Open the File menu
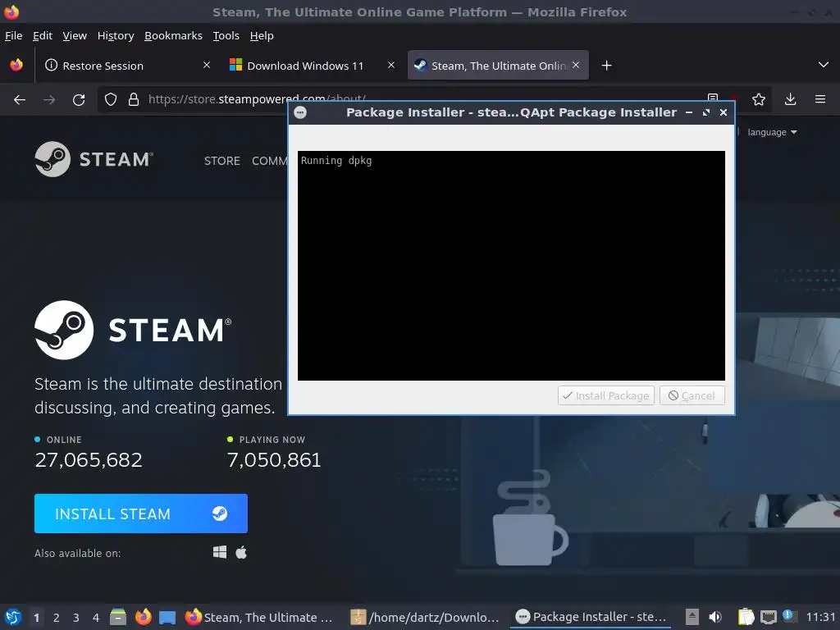Viewport: 840px width, 630px height. pyautogui.click(x=13, y=35)
